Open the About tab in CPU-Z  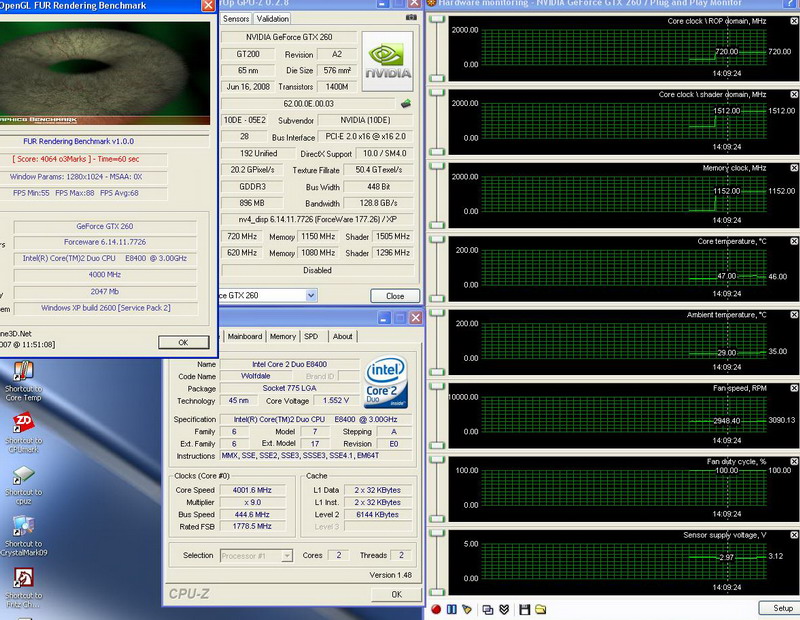pyautogui.click(x=342, y=336)
